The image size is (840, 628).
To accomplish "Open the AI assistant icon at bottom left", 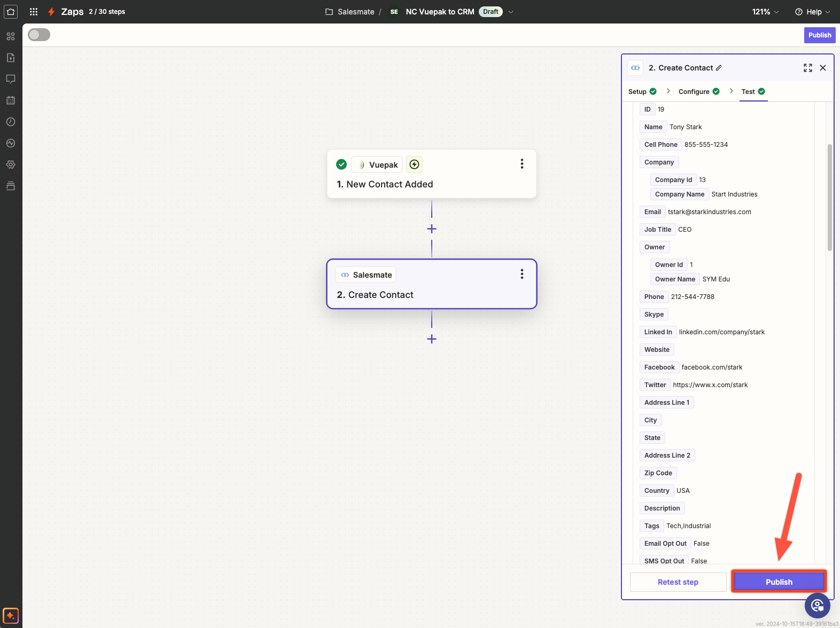I will coord(11,616).
